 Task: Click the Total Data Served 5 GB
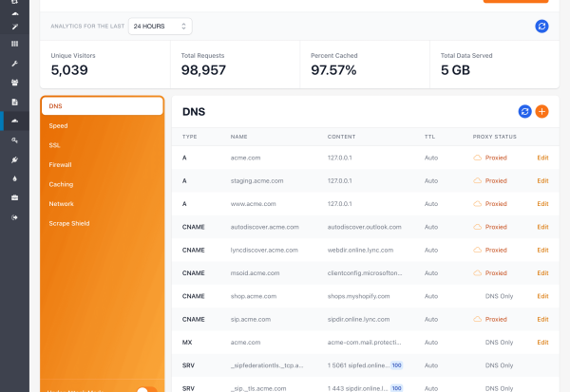coord(455,69)
